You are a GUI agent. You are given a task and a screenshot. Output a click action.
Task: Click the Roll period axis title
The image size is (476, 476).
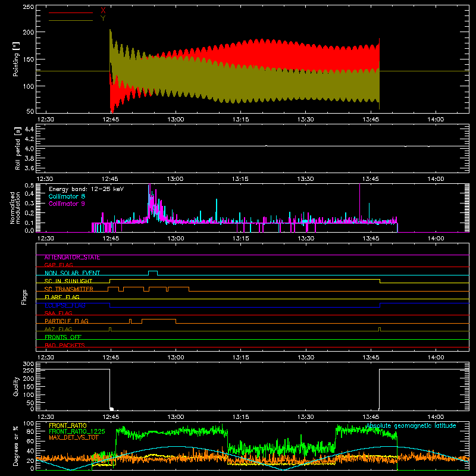(x=18, y=148)
